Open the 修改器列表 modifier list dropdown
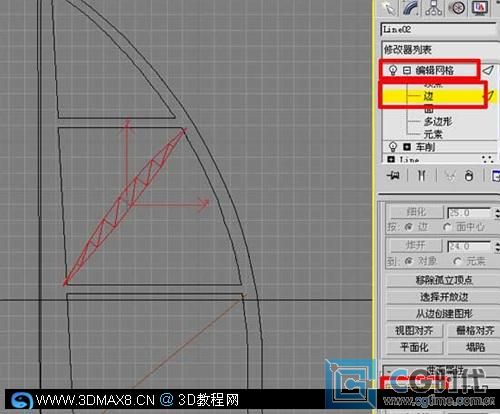The image size is (500, 414). [439, 50]
